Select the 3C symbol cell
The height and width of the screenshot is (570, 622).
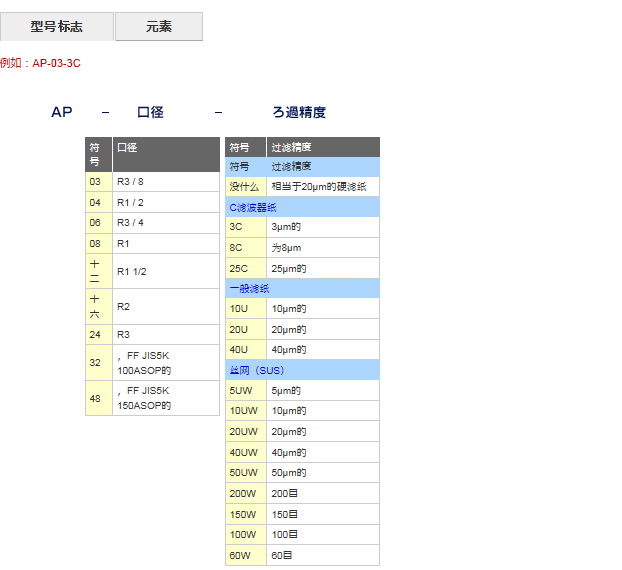(x=246, y=227)
